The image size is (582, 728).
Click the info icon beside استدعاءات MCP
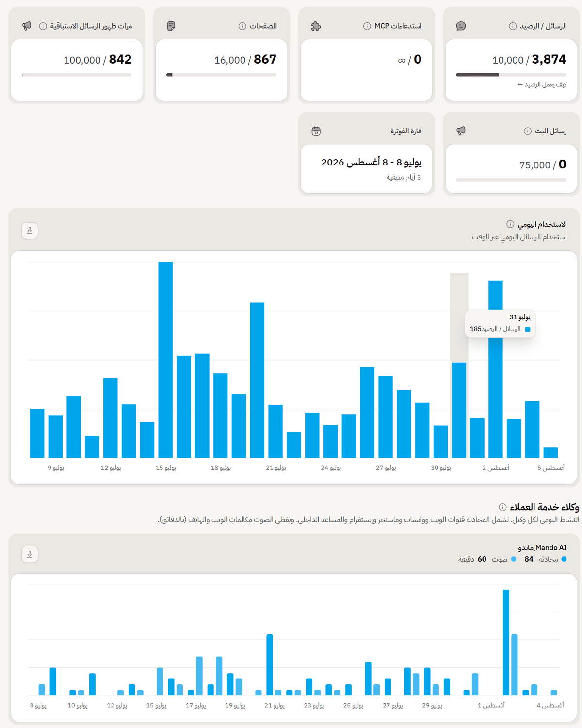click(367, 26)
